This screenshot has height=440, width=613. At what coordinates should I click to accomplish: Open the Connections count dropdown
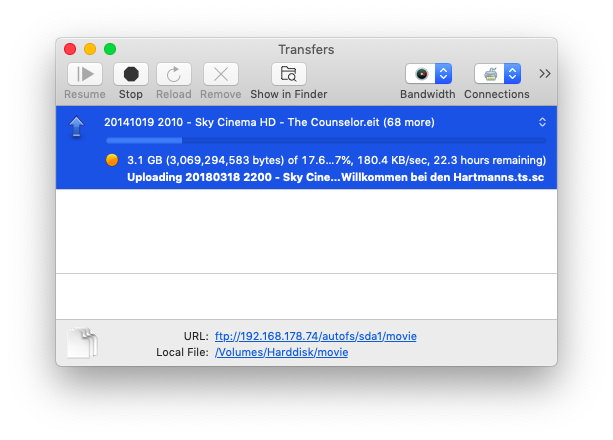(x=497, y=74)
